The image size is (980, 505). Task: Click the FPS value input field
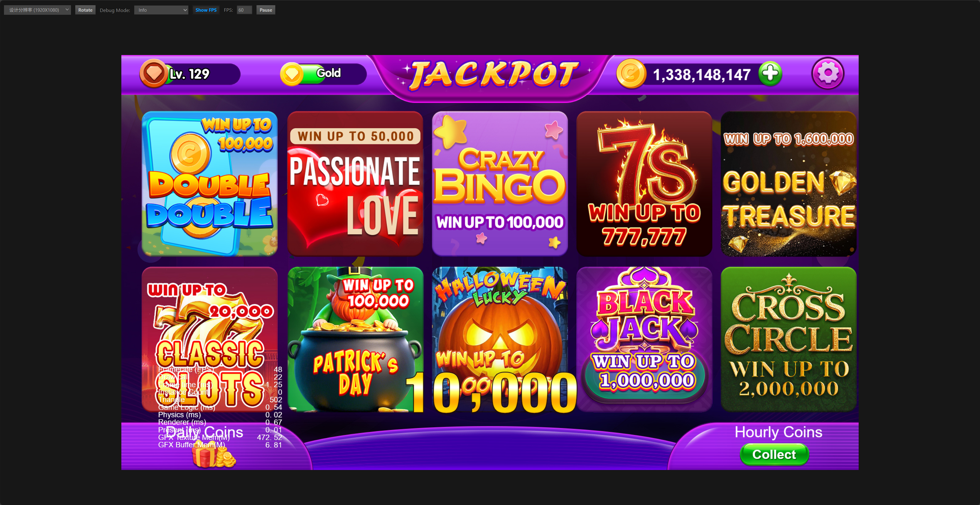coord(244,10)
